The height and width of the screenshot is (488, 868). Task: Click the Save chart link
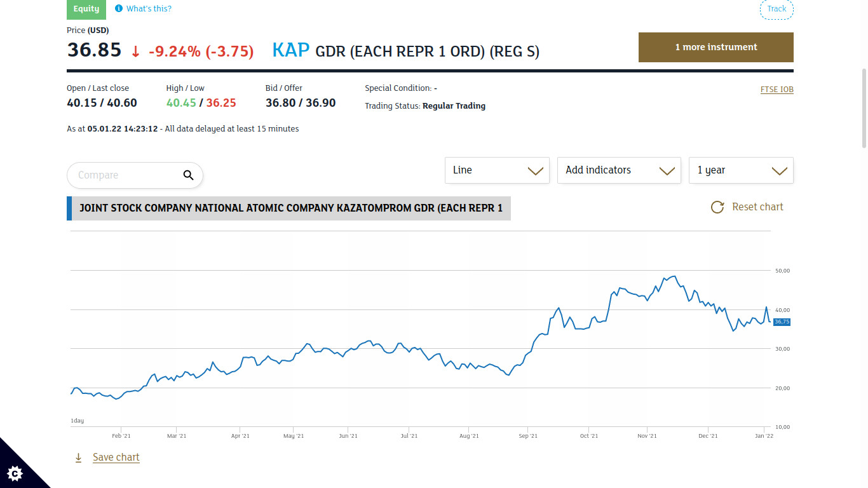pyautogui.click(x=116, y=457)
